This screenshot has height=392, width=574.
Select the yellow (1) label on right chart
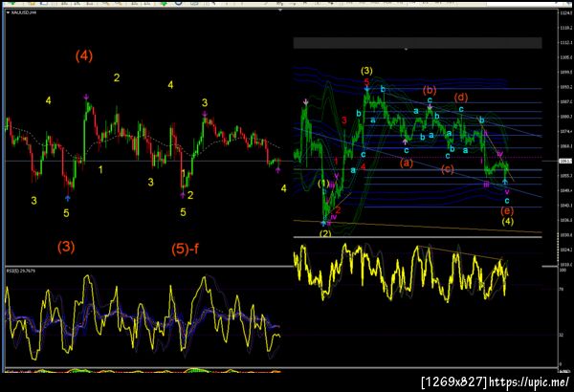coord(323,184)
